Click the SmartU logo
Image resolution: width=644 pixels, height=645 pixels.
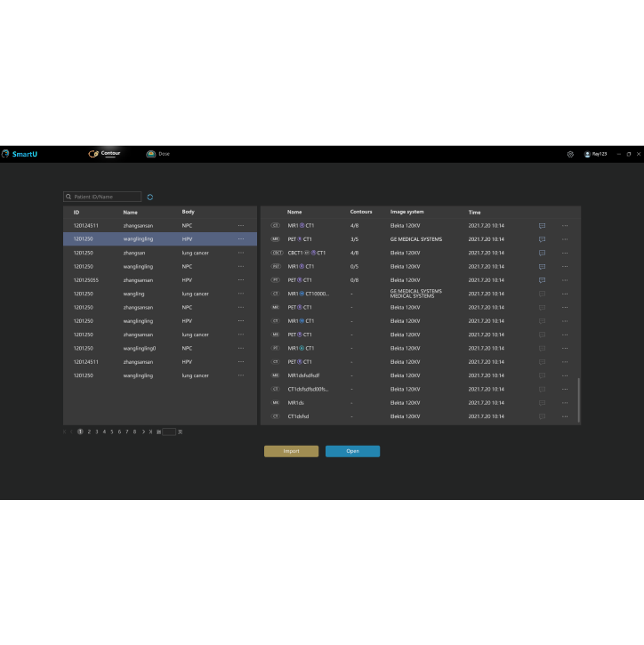(20, 154)
